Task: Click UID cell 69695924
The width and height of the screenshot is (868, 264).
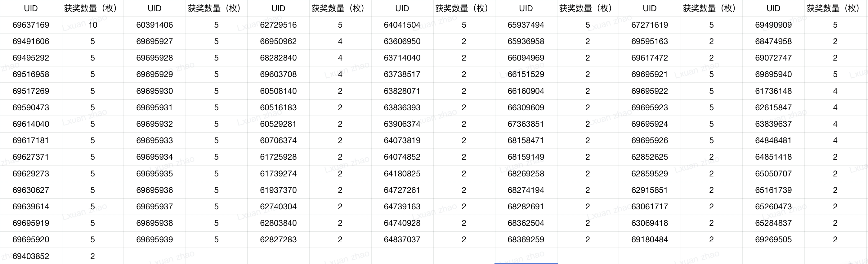Action: [x=649, y=124]
